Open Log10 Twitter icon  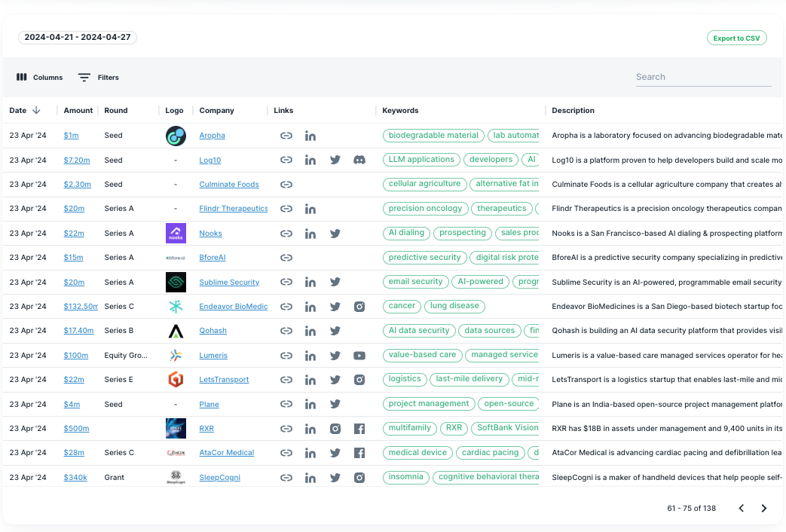click(x=335, y=160)
